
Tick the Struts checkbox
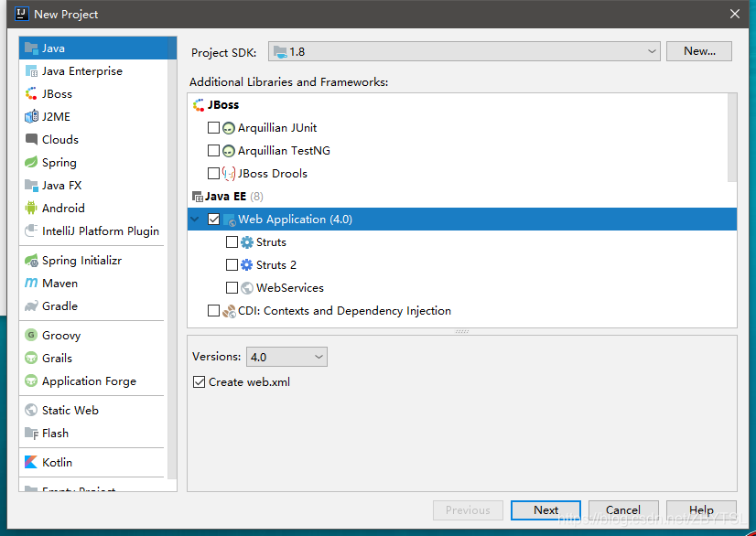tap(232, 242)
